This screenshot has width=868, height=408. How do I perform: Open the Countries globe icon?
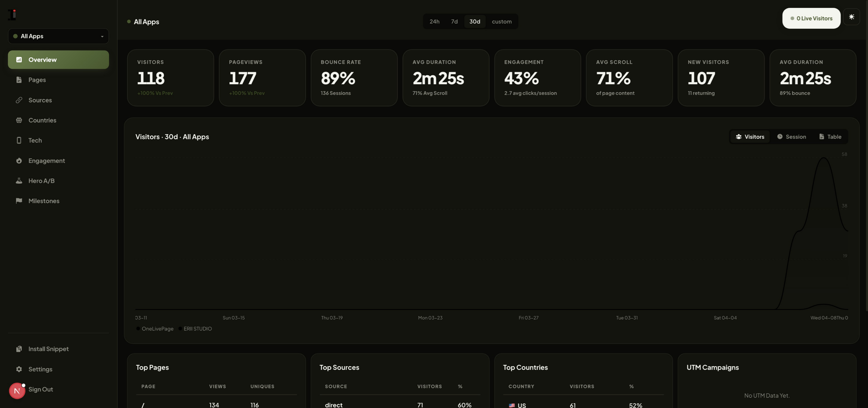pyautogui.click(x=19, y=120)
